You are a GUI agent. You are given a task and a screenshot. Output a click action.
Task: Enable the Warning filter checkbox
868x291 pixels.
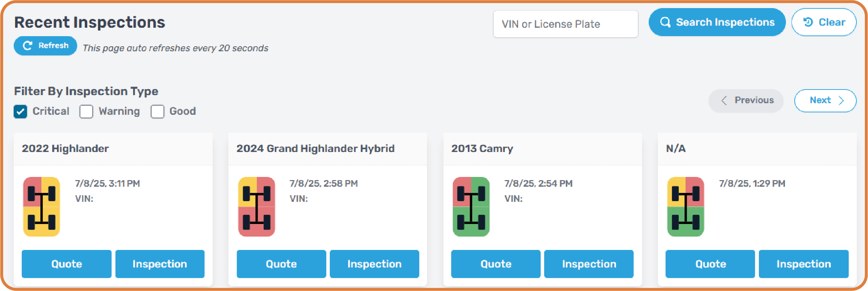tap(86, 112)
